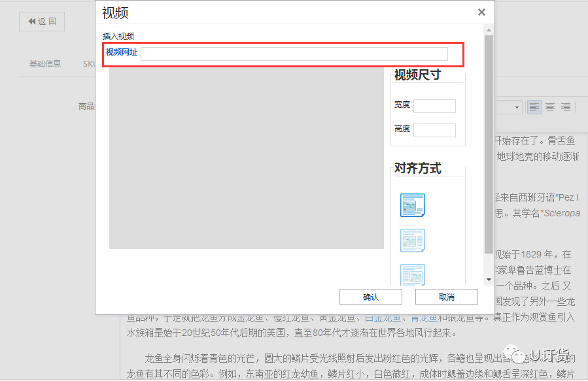The width and height of the screenshot is (588, 381).
Task: Close the 视频 dialog with the X
Action: pos(481,12)
